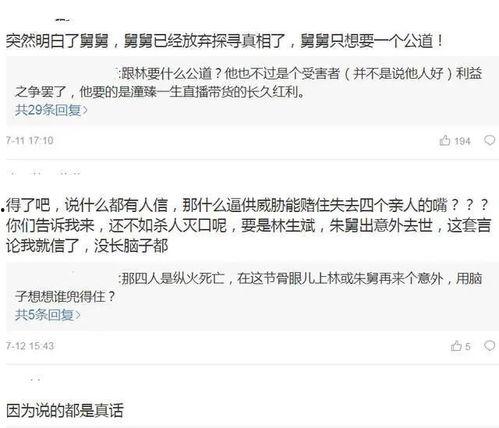Select the comment starting with 得了吧
499x428 pixels.
pos(248,226)
